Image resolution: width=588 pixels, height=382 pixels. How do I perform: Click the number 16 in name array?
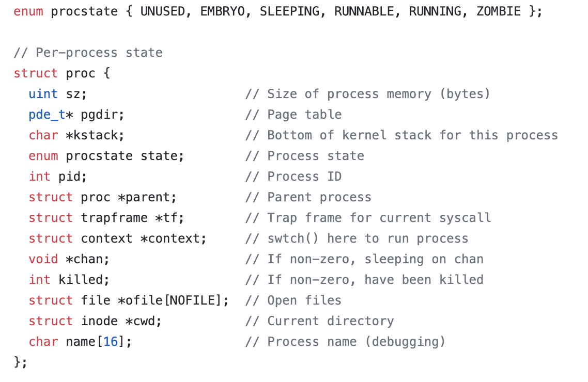[111, 342]
